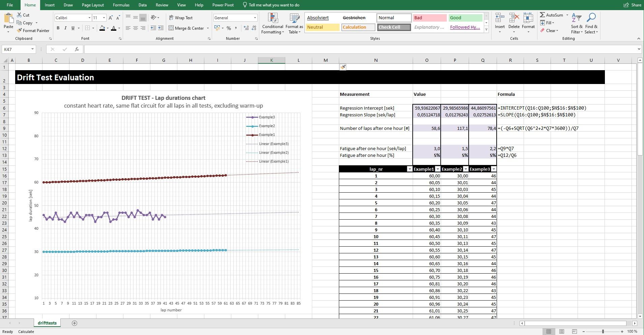
Task: Click Tell me what you want to do
Action: [271, 5]
